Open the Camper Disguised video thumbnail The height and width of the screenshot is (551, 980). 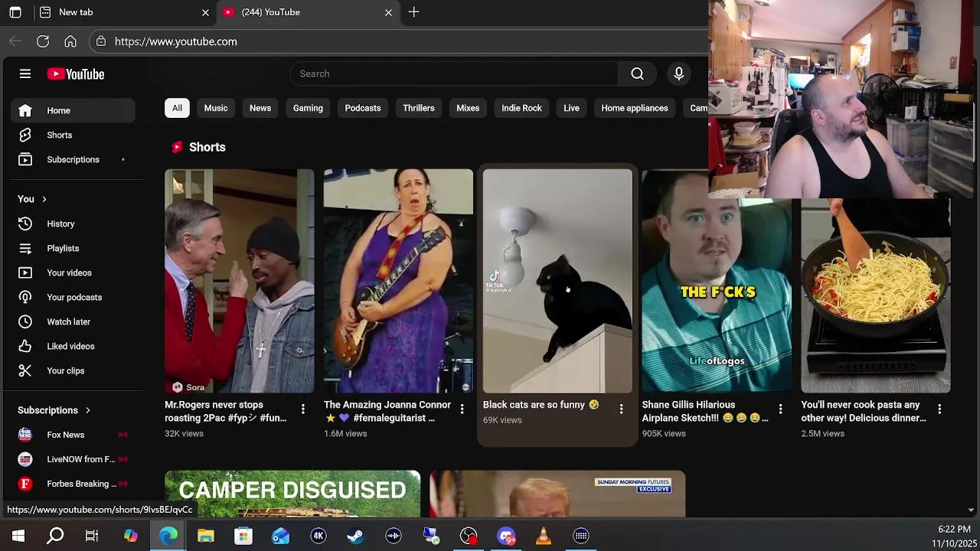292,494
